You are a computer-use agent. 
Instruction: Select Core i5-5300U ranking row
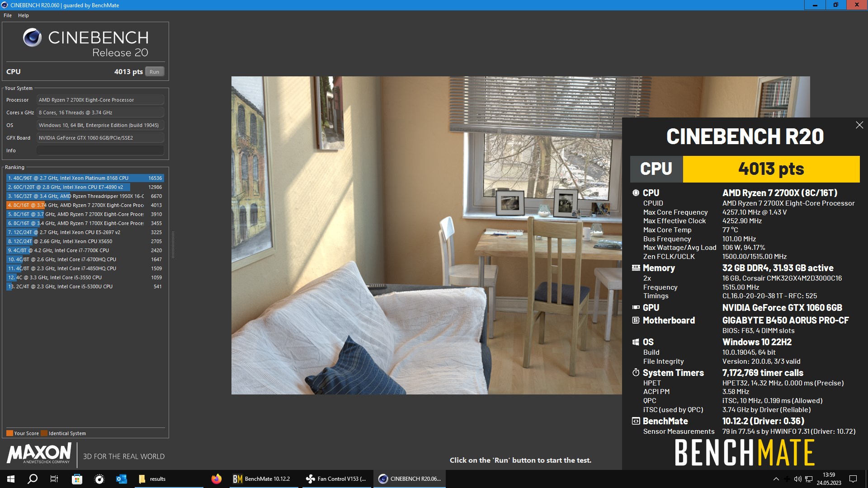85,286
